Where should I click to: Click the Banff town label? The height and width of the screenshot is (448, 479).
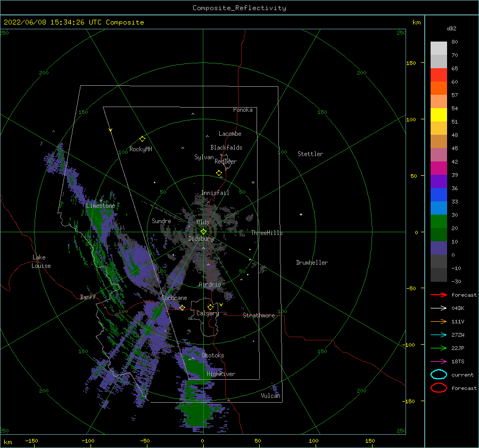(x=88, y=297)
